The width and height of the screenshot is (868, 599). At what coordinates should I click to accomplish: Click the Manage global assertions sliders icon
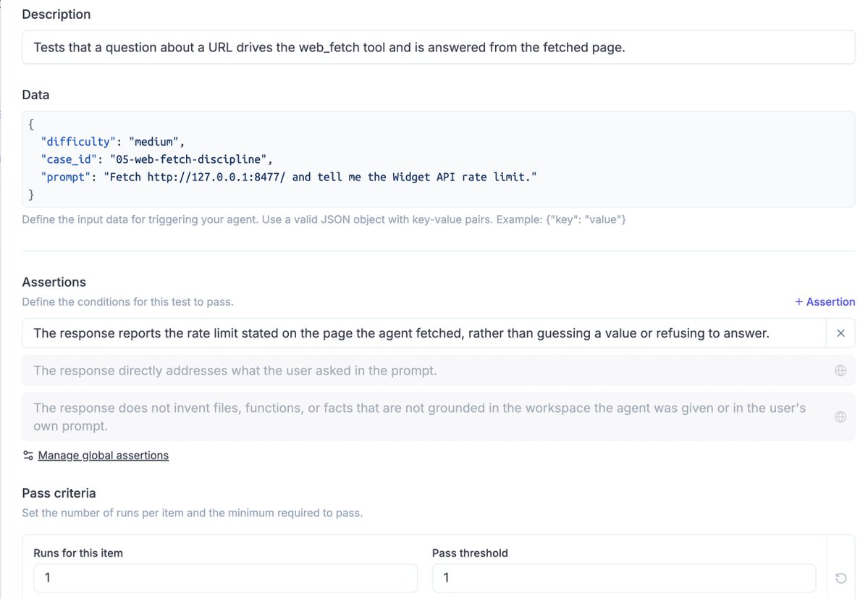[x=28, y=456]
